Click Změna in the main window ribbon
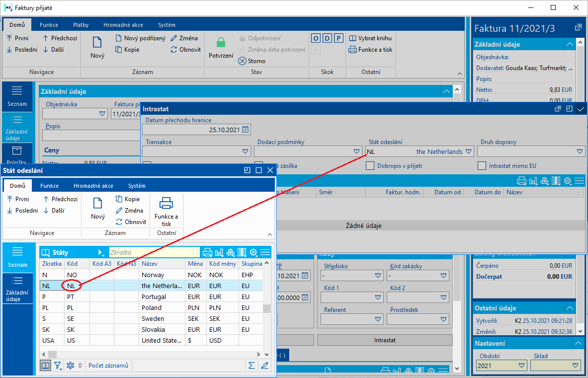This screenshot has height=378, width=588. pyautogui.click(x=184, y=38)
